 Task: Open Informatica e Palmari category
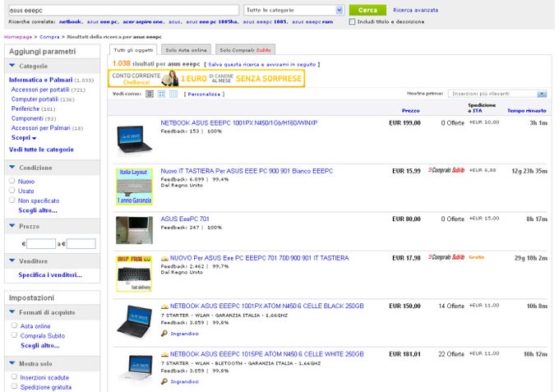tap(40, 80)
